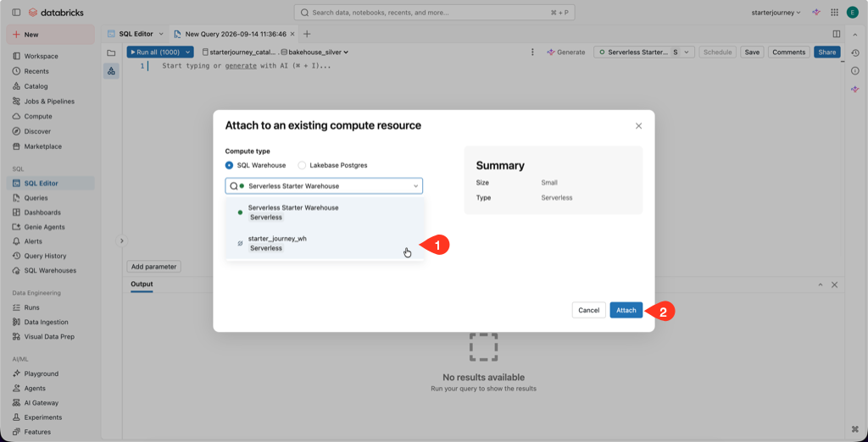The height and width of the screenshot is (442, 868).
Task: Open the Databricks home logo
Action: (56, 12)
